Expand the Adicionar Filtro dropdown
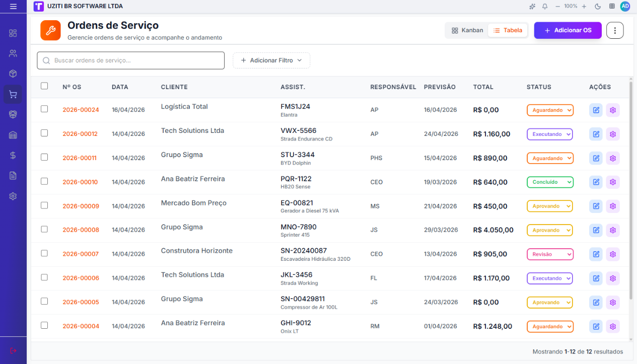The width and height of the screenshot is (637, 364). pyautogui.click(x=271, y=60)
